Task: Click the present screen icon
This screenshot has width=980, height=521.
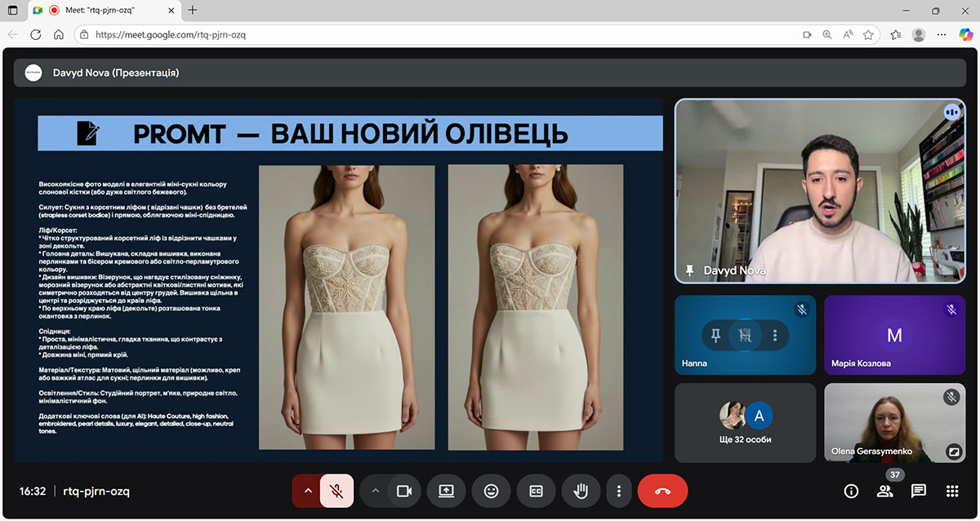Action: [x=446, y=491]
